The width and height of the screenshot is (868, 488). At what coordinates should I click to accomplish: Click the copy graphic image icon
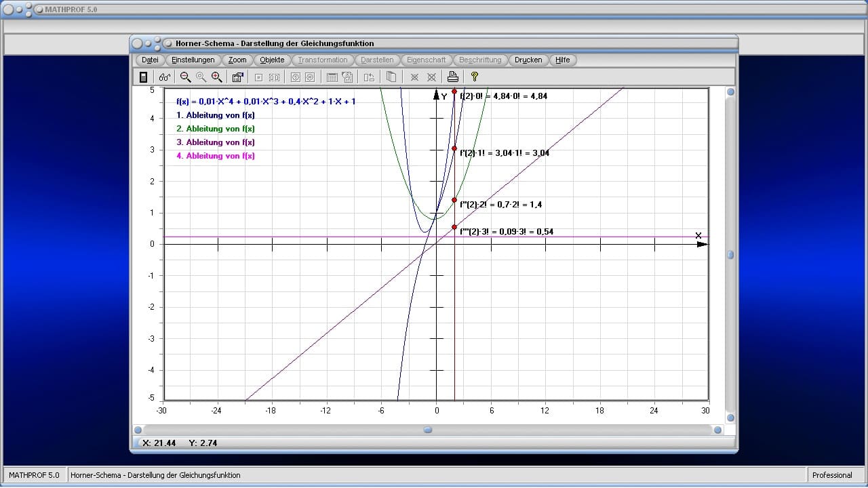point(347,77)
